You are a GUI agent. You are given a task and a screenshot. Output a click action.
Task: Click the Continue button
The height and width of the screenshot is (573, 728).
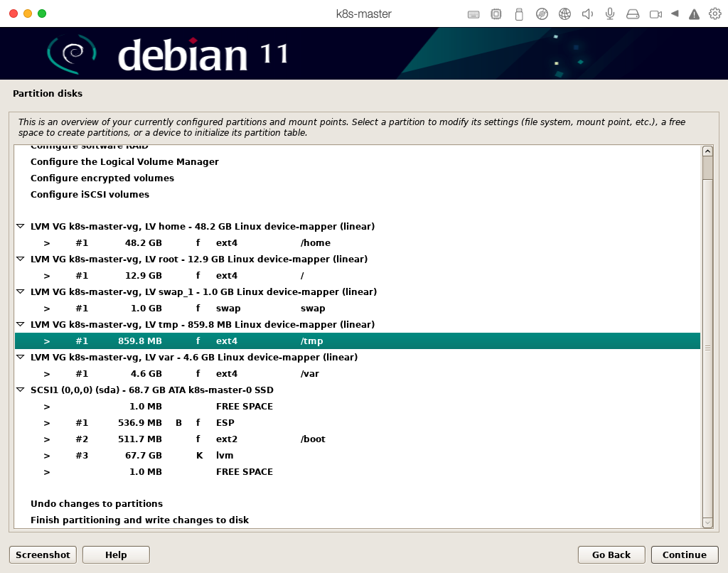click(685, 555)
